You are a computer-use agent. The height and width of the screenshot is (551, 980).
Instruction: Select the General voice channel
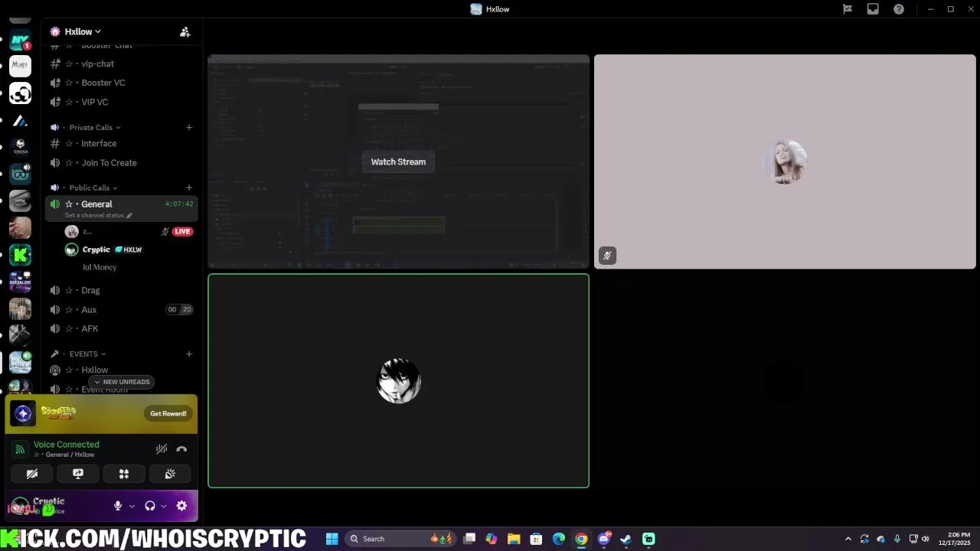pyautogui.click(x=121, y=208)
